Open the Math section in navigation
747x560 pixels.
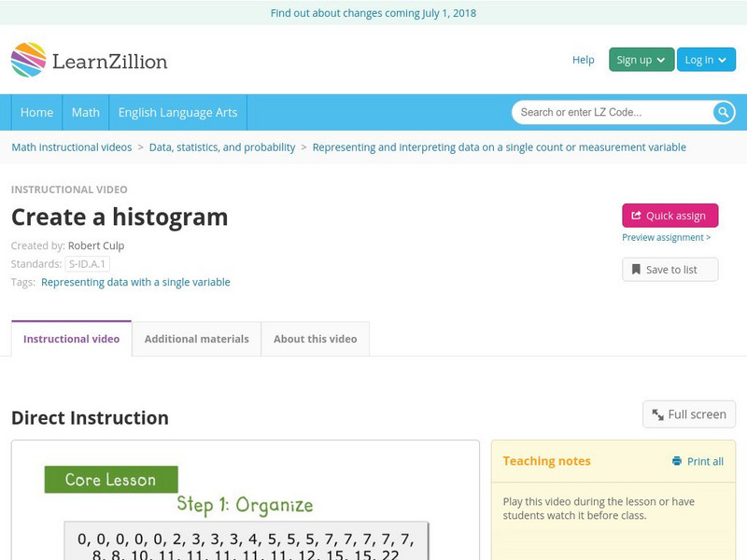(85, 112)
